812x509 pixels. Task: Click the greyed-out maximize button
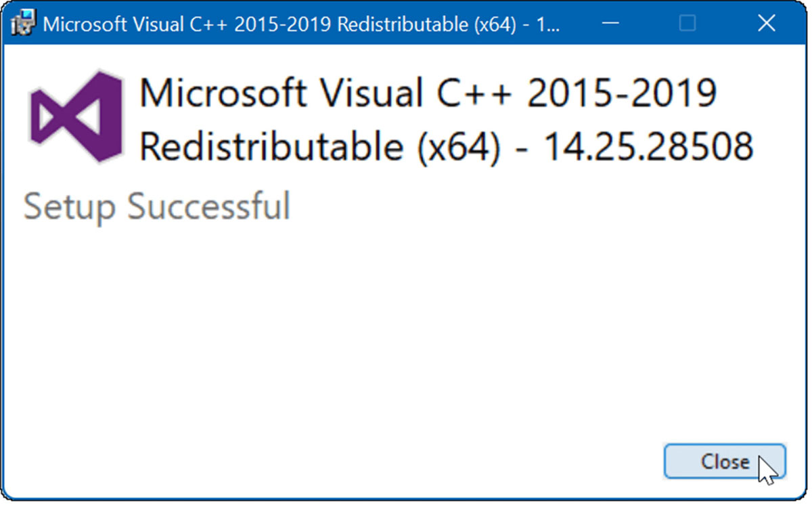coord(687,24)
